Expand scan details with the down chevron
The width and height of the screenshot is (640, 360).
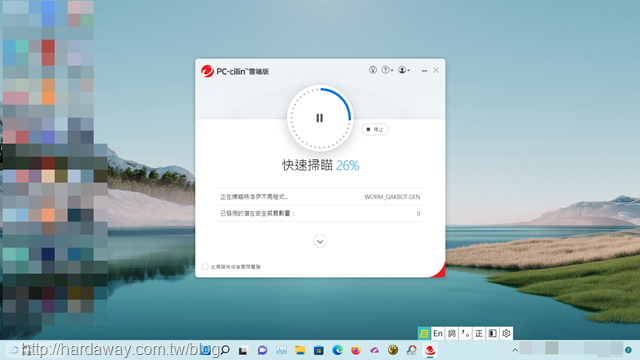[320, 241]
